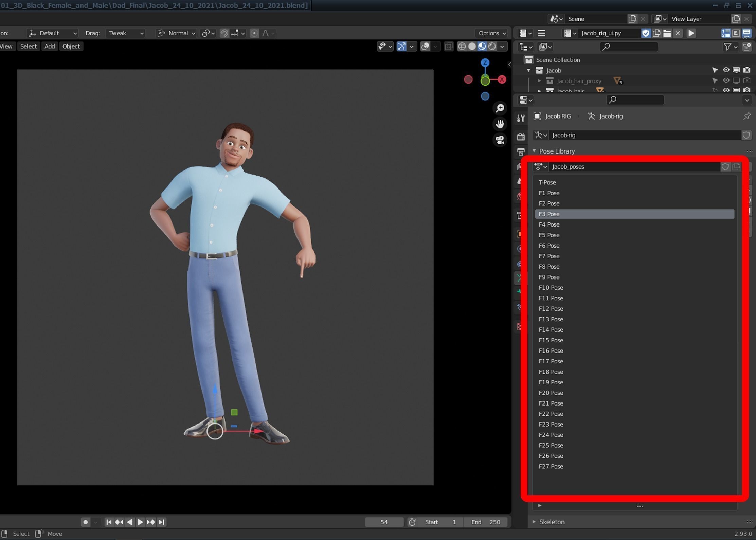Viewport: 756px width, 540px height.
Task: Enable Rendered viewport shading sphere icon
Action: tap(492, 47)
